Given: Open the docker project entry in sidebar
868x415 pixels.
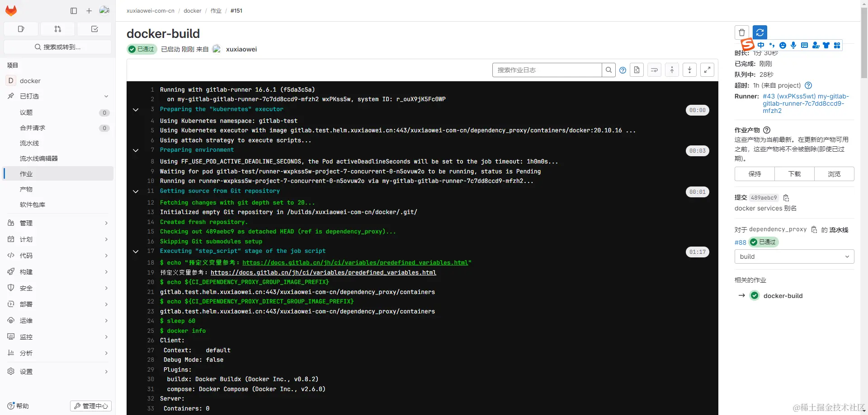Looking at the screenshot, I should click(58, 81).
